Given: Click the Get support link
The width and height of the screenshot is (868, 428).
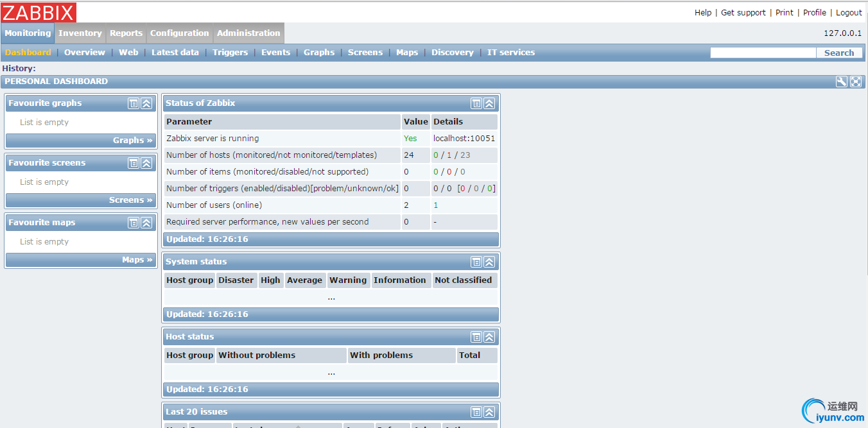Looking at the screenshot, I should [743, 13].
